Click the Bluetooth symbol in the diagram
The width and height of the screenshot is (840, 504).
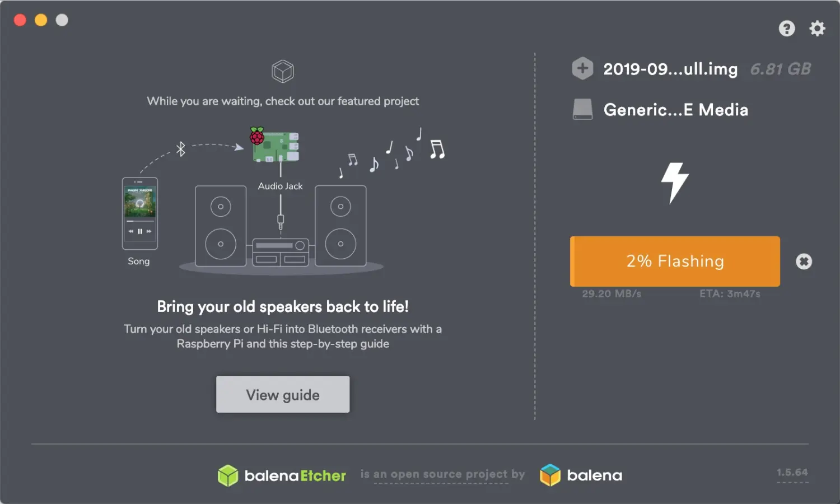180,149
